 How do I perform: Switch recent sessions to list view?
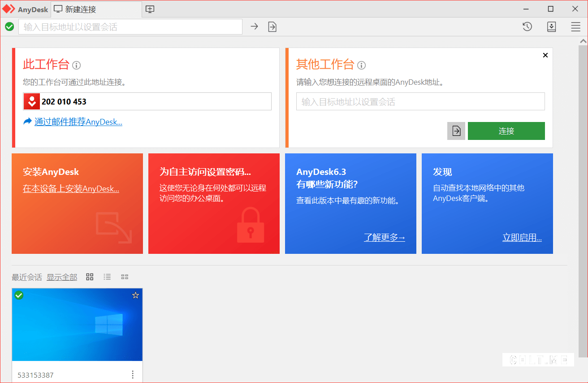(x=107, y=277)
